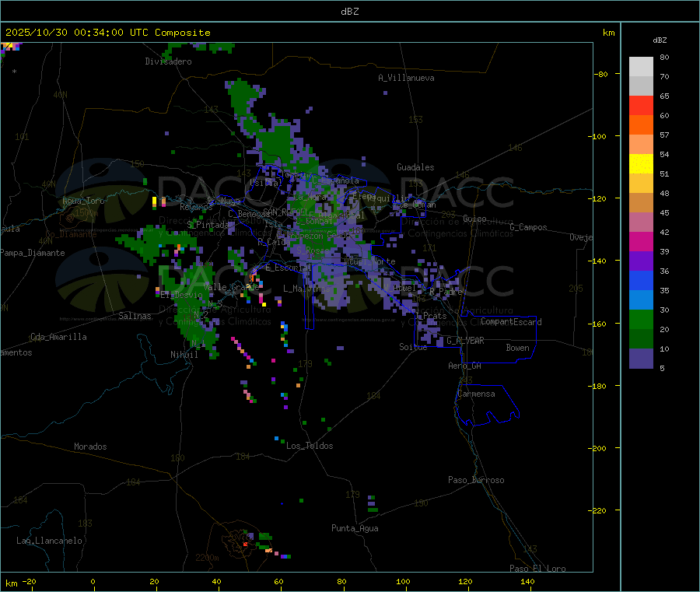Click the gold 48-51 dBZ legend swatch
The height and width of the screenshot is (592, 700).
click(x=641, y=184)
